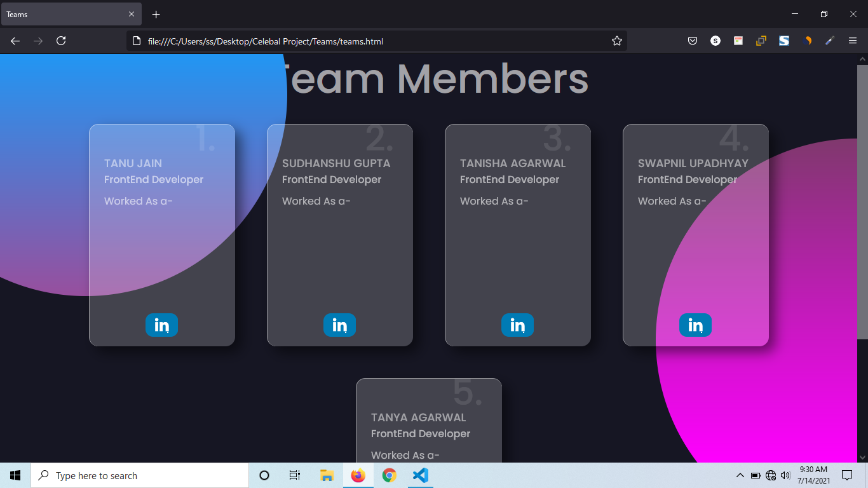Open the red-white notes extension icon
Image resolution: width=868 pixels, height=488 pixels.
pos(738,41)
